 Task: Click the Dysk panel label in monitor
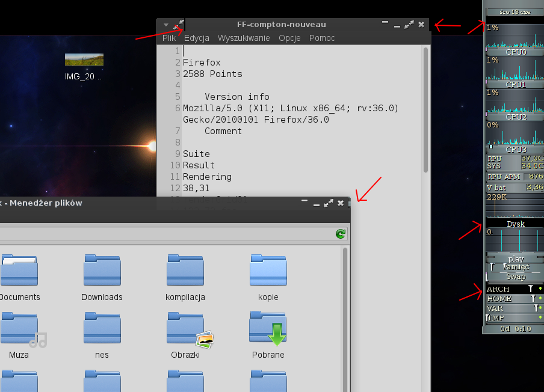(x=515, y=224)
